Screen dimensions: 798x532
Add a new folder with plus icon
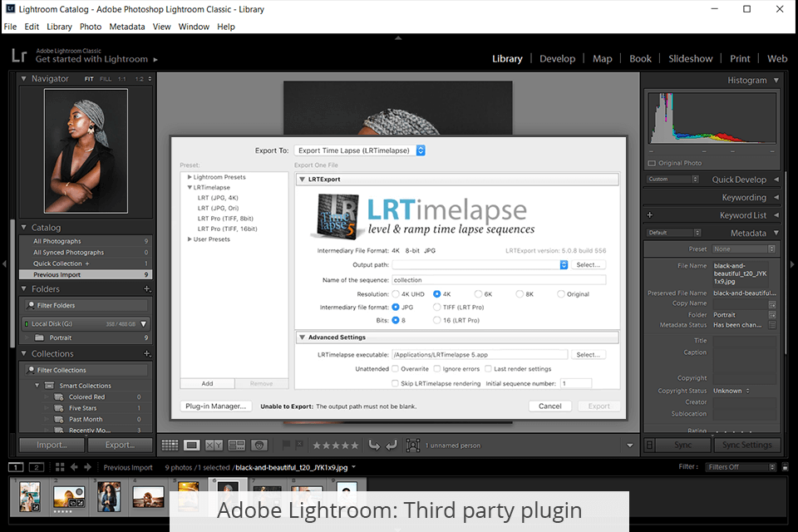pos(146,288)
